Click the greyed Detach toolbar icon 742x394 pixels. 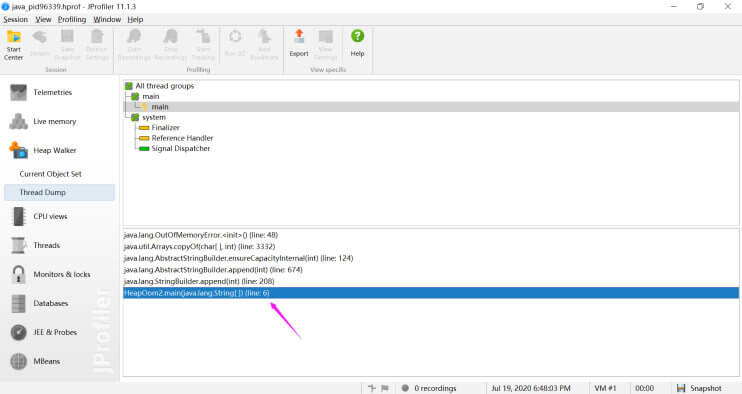[40, 44]
